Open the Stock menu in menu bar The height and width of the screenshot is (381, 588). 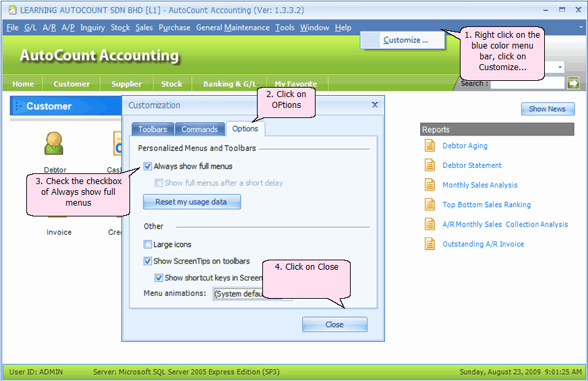[121, 28]
